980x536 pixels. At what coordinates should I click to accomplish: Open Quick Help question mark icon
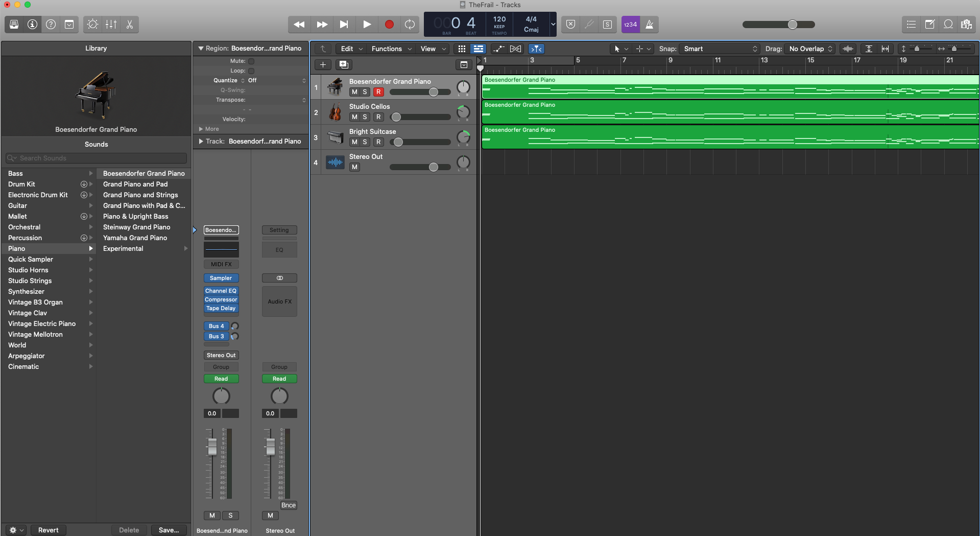coord(51,24)
